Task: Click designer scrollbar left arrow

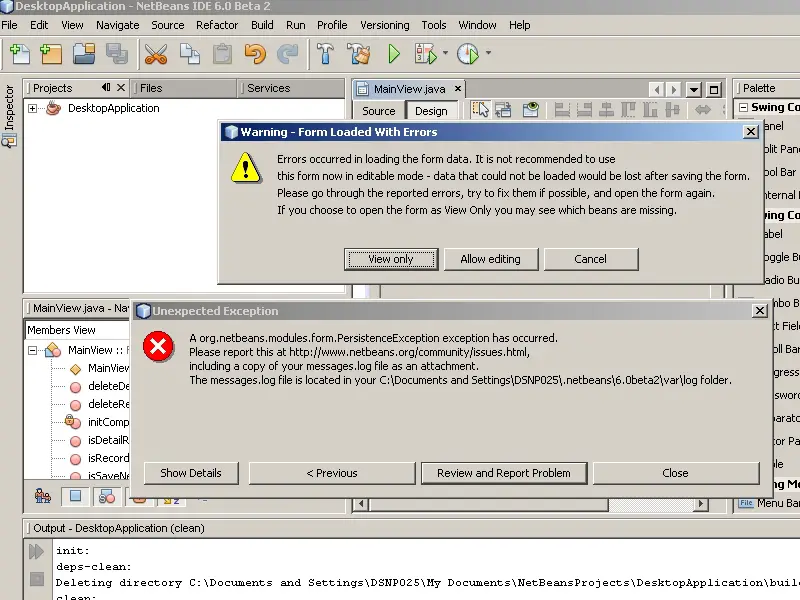Action: (x=361, y=504)
